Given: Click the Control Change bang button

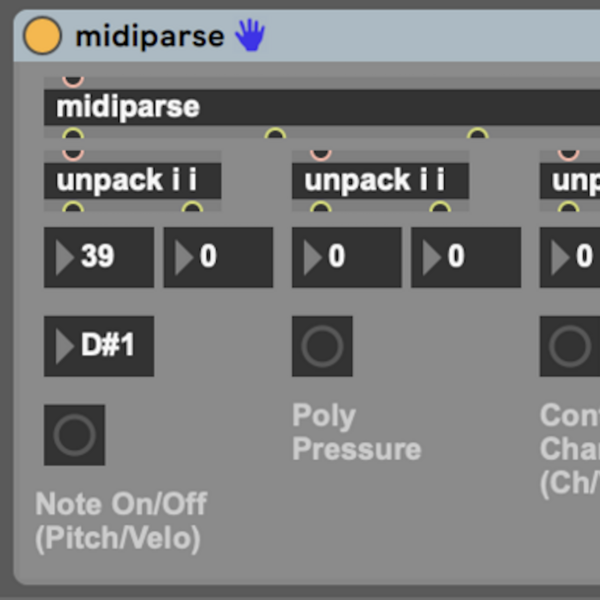Looking at the screenshot, I should (x=569, y=346).
